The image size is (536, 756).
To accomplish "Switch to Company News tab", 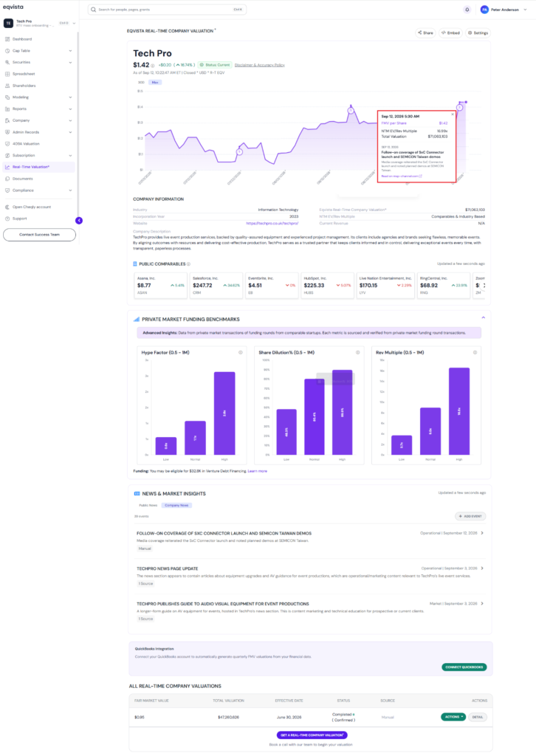I will (x=176, y=505).
